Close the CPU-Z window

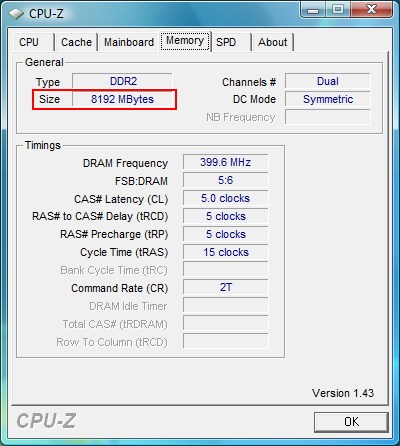(x=371, y=10)
